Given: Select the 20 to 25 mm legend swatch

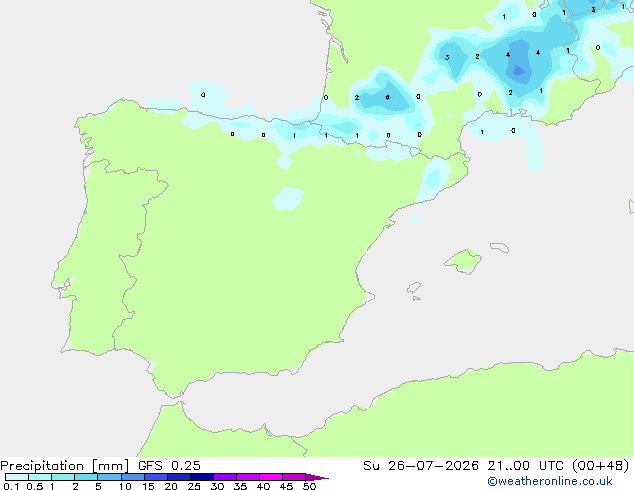Looking at the screenshot, I should (178, 477).
